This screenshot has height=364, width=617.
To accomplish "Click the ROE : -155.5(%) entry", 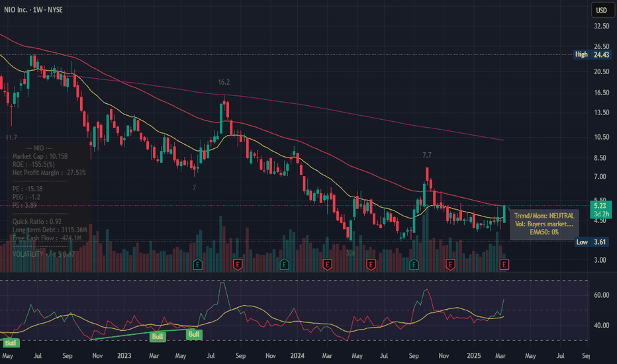I will click(34, 165).
